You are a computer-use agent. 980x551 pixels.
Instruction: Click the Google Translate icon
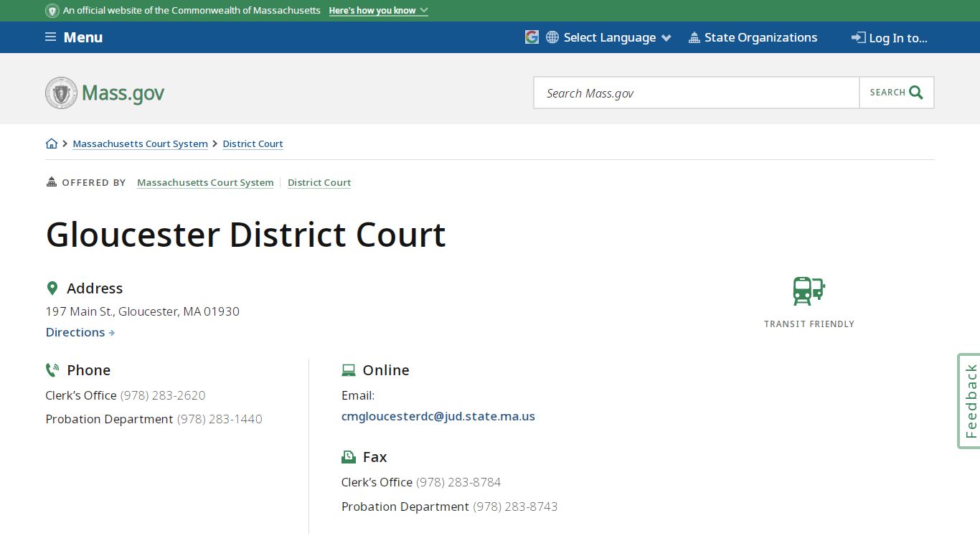pos(532,37)
